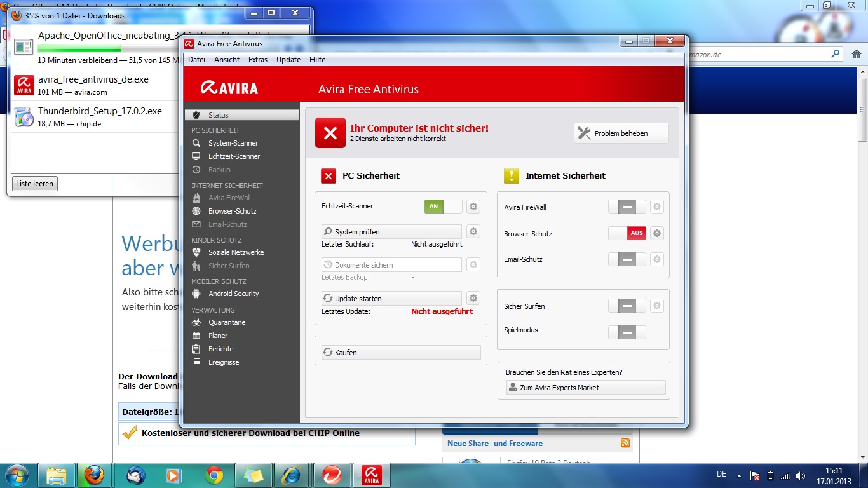Open Echtzeit-Scanner sidebar entry

pyautogui.click(x=234, y=156)
